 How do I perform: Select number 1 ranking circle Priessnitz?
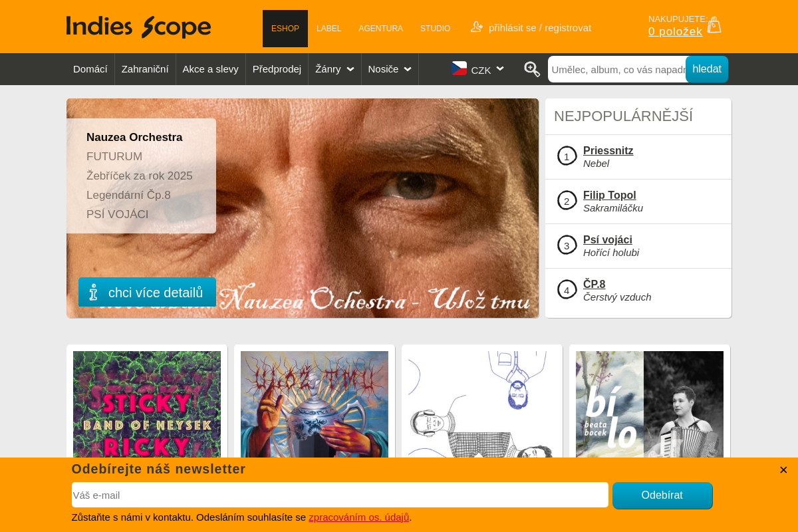click(567, 156)
